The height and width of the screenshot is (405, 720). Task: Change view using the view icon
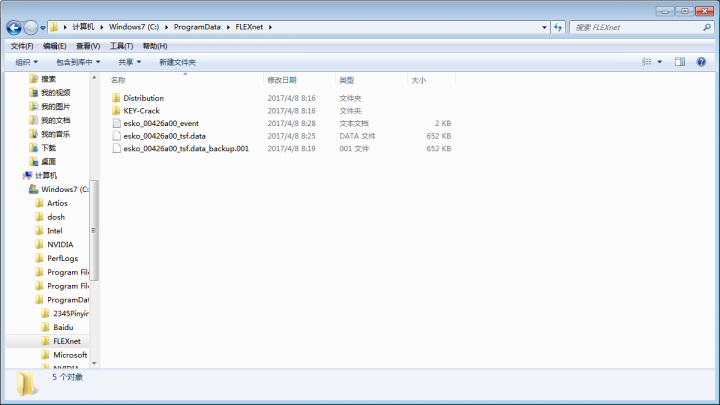646,62
